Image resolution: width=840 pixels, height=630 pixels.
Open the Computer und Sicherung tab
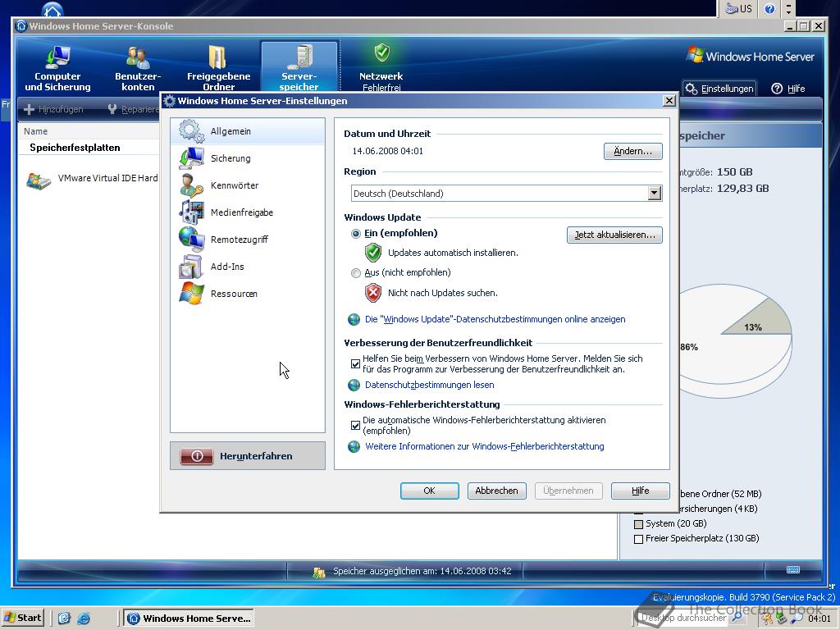(57, 67)
